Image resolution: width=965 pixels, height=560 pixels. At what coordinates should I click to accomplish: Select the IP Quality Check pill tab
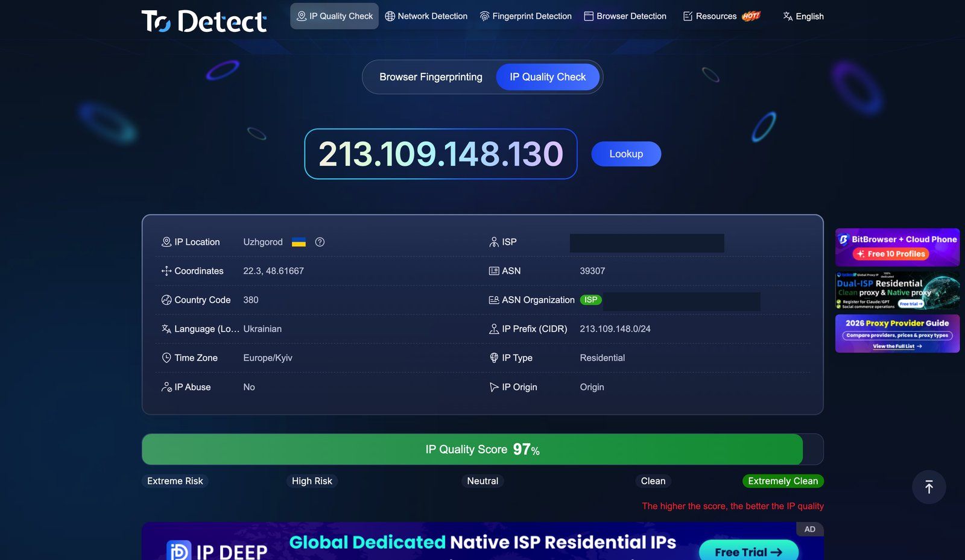[x=548, y=77]
